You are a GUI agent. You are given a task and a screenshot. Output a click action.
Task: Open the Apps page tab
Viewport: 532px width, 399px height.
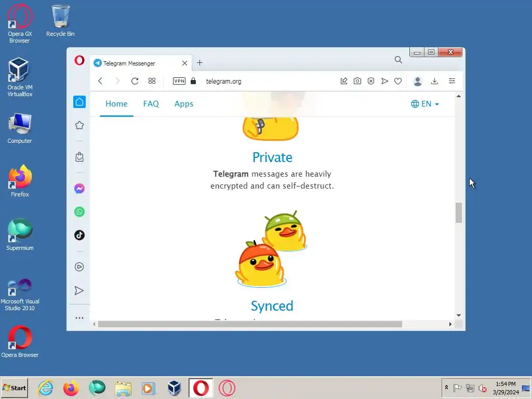click(x=184, y=104)
